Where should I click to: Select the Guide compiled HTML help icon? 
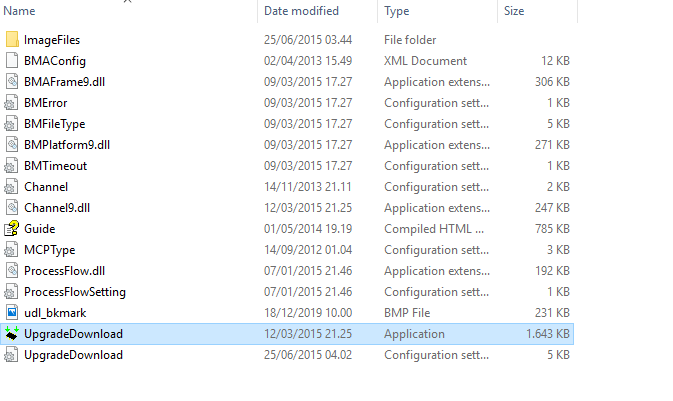[x=12, y=228]
